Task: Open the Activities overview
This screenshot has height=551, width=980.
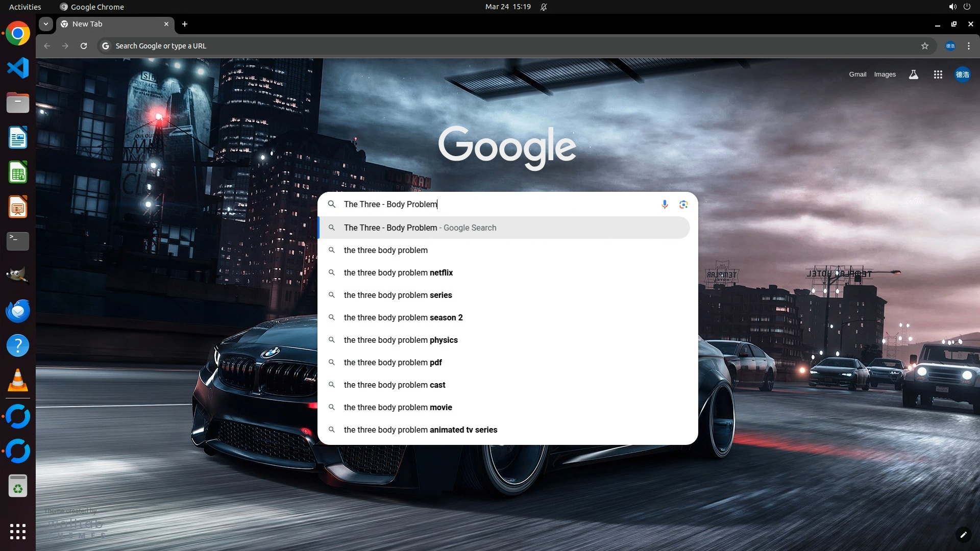Action: (25, 7)
